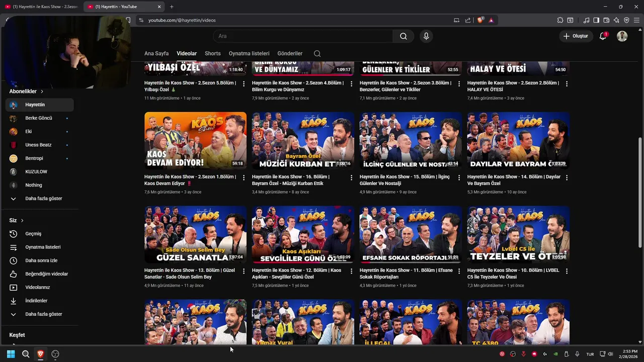644x362 pixels.
Task: Open volume control in system tray
Action: pyautogui.click(x=610, y=354)
